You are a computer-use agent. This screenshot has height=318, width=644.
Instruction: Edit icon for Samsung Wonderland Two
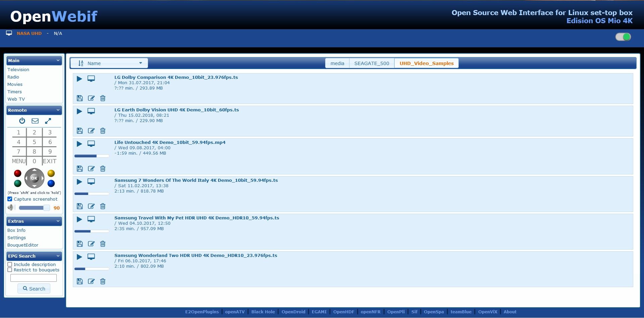tap(91, 281)
